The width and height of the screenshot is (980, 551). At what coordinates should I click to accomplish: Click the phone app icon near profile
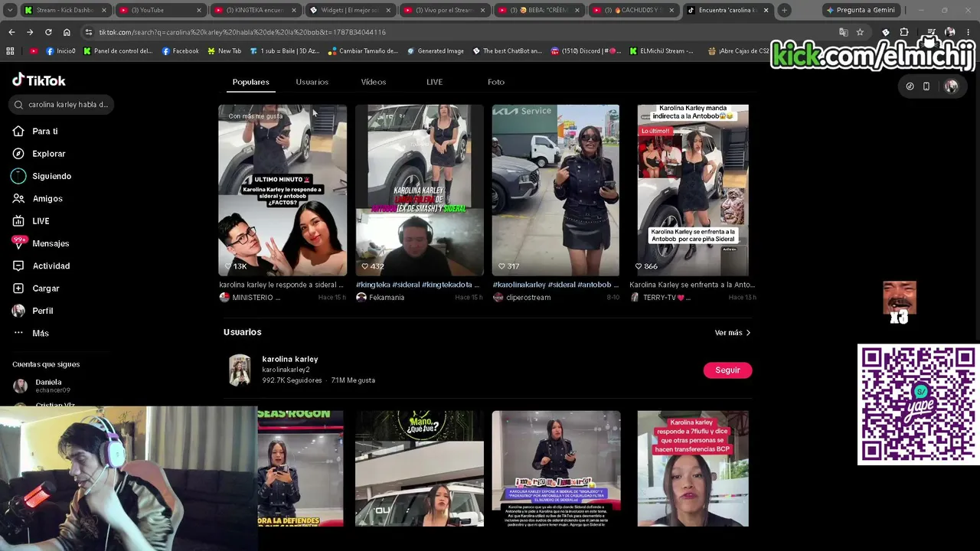(926, 86)
